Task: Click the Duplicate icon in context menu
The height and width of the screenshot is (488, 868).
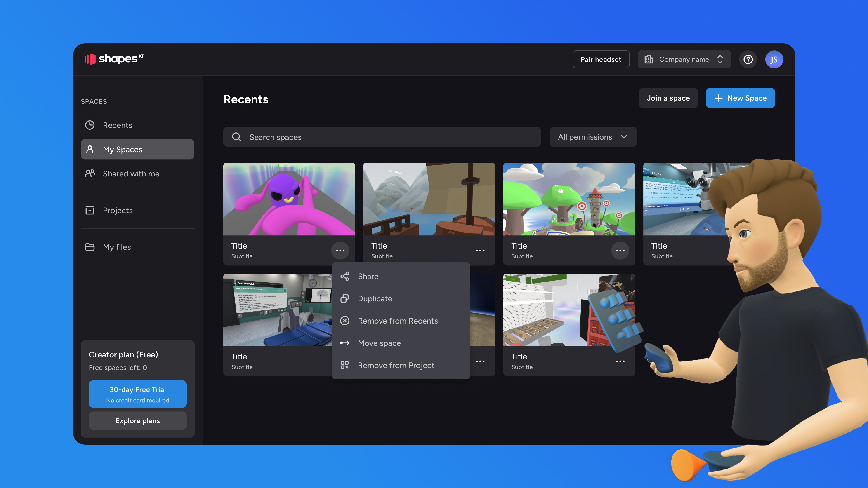Action: click(344, 299)
